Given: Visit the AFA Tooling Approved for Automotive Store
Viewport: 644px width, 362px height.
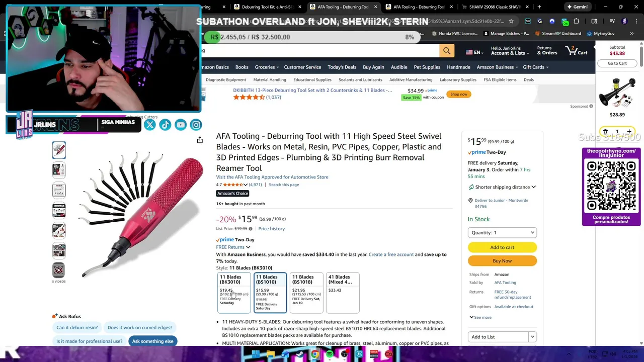Looking at the screenshot, I should click(x=272, y=177).
